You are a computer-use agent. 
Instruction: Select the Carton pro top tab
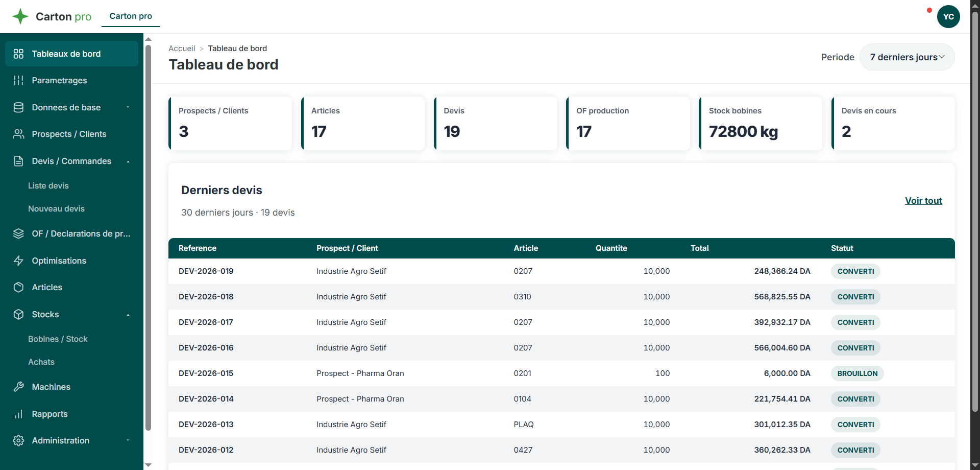[x=131, y=16]
